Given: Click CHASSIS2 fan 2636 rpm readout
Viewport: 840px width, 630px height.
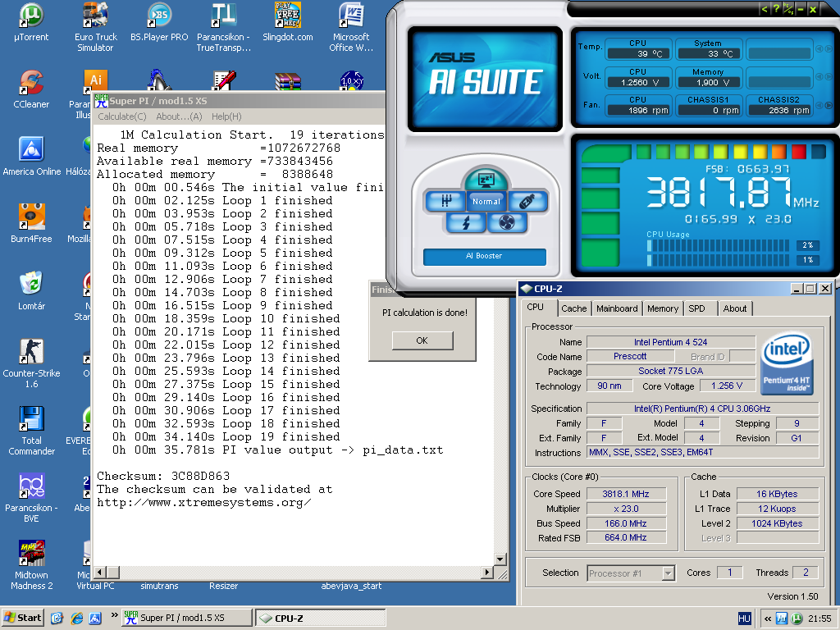Looking at the screenshot, I should click(779, 110).
